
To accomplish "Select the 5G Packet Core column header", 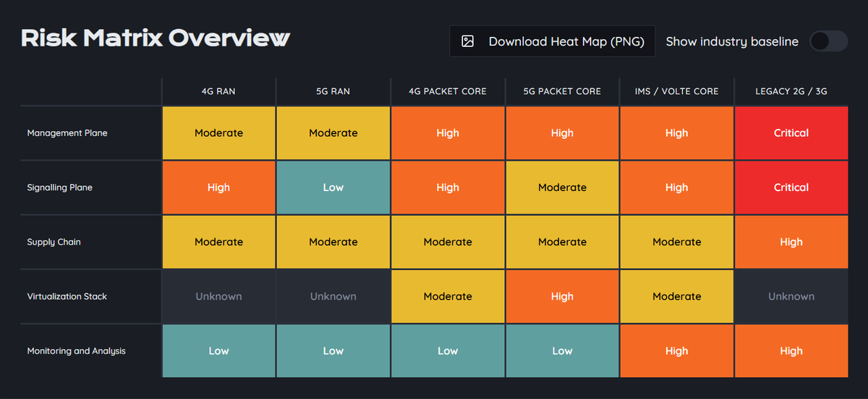I will click(562, 91).
